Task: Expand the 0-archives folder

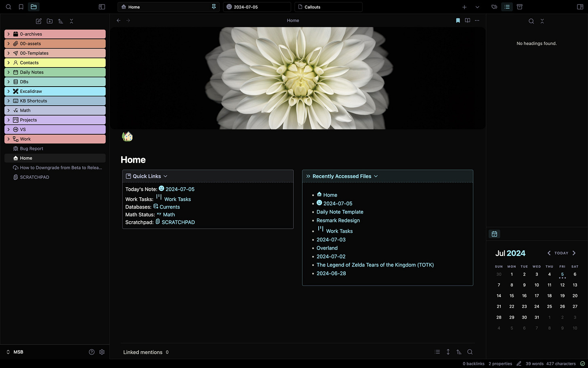Action: tap(55, 34)
